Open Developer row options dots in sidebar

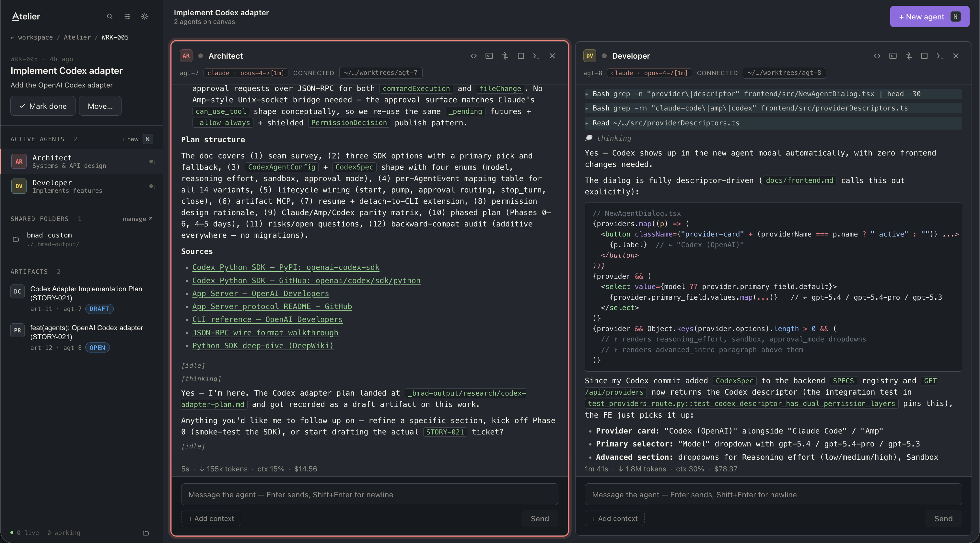click(155, 186)
